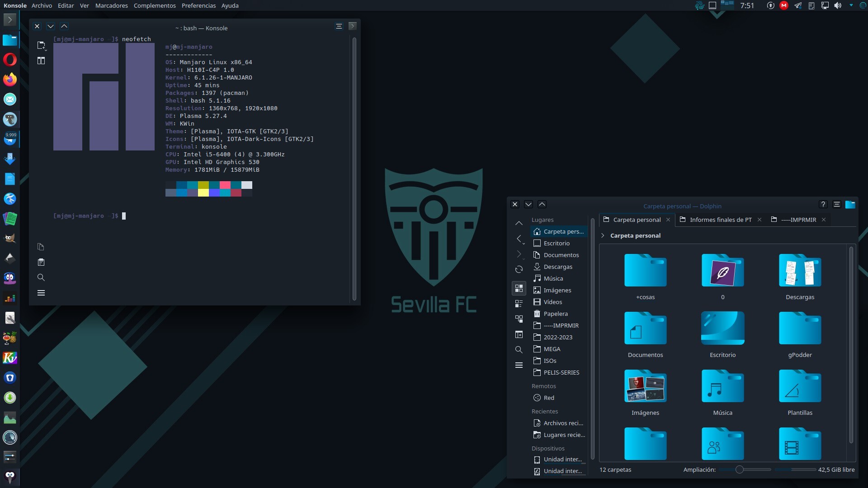Click help question mark in Dolphin titlebar
The height and width of the screenshot is (488, 868).
click(x=823, y=204)
